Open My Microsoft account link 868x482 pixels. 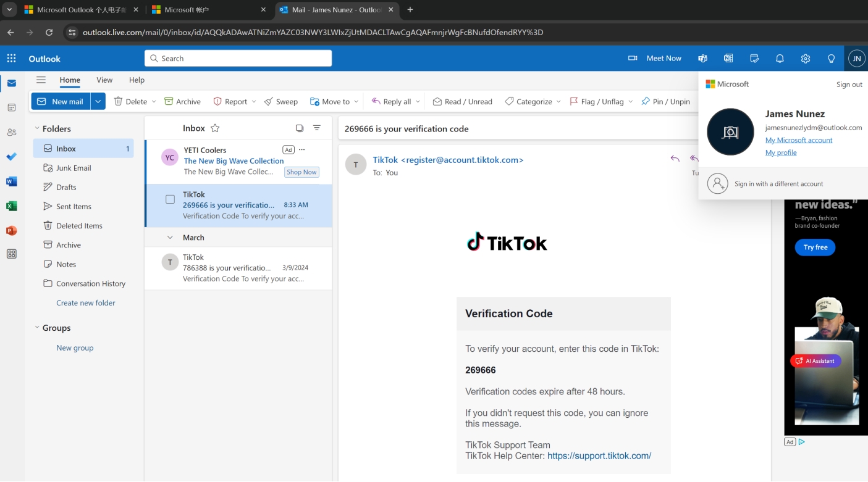click(799, 140)
